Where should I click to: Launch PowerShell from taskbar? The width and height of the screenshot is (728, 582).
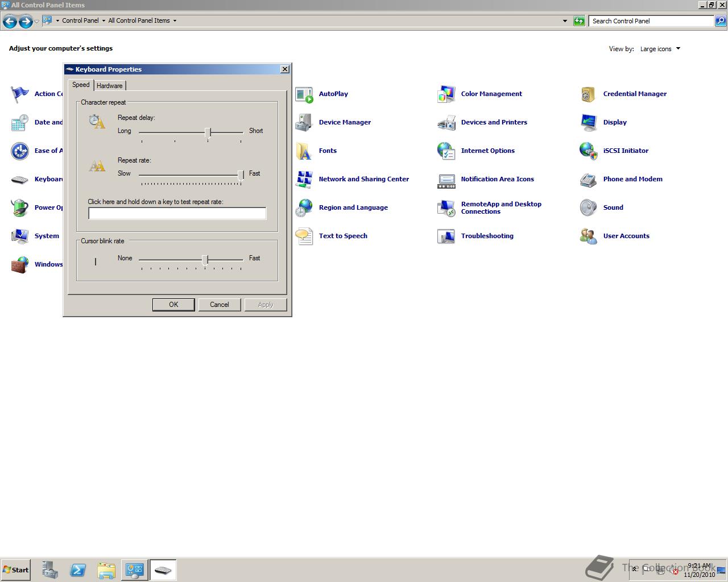click(78, 570)
